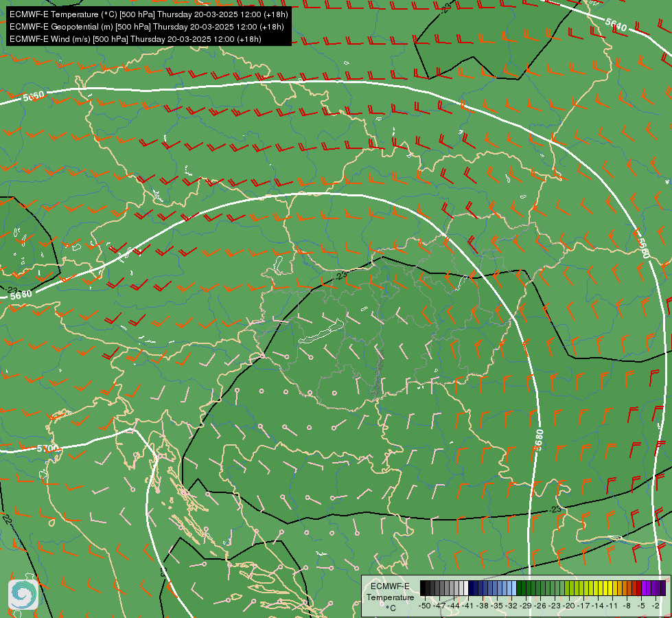Image resolution: width=672 pixels, height=618 pixels.
Task: Select the ECMWF-E Temperature 500 hPa title line
Action: tap(148, 14)
